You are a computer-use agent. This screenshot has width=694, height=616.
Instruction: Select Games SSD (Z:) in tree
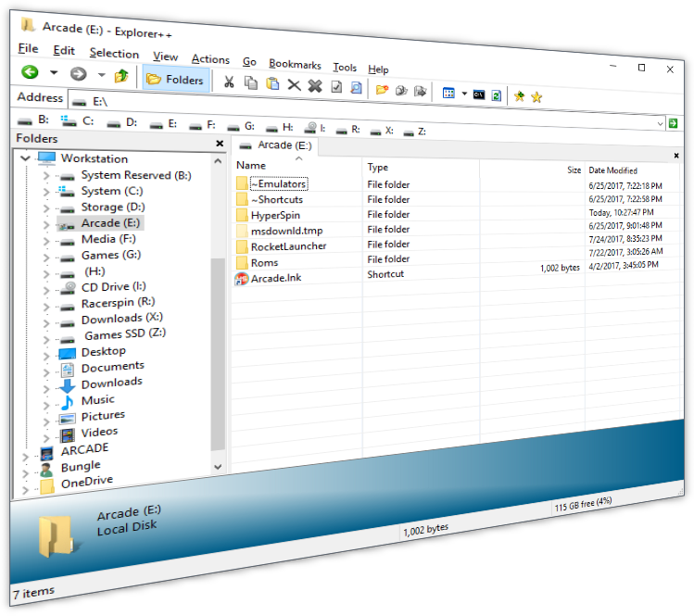coord(125,334)
